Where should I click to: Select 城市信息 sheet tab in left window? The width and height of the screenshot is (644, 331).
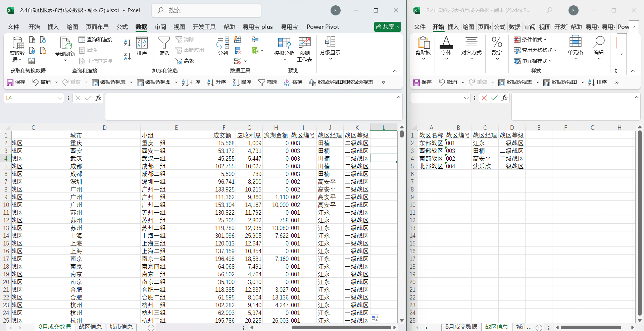click(121, 327)
